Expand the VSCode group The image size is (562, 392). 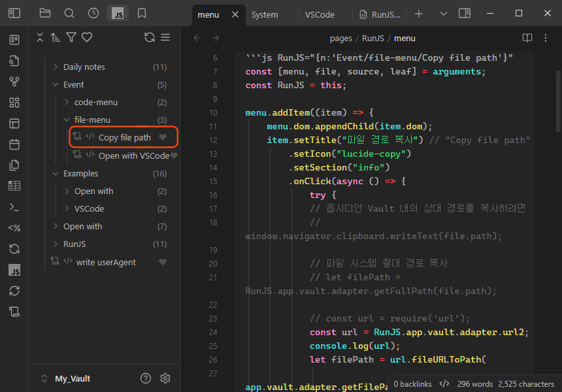[67, 208]
